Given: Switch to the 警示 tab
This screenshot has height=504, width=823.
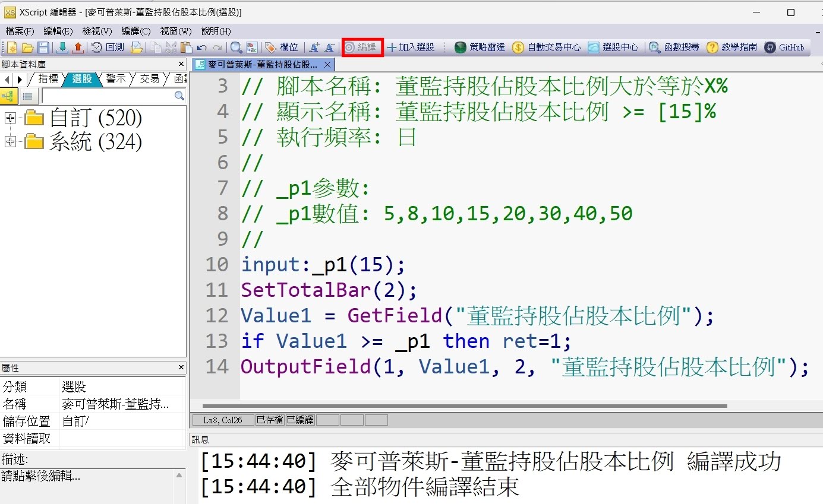Looking at the screenshot, I should tap(115, 79).
